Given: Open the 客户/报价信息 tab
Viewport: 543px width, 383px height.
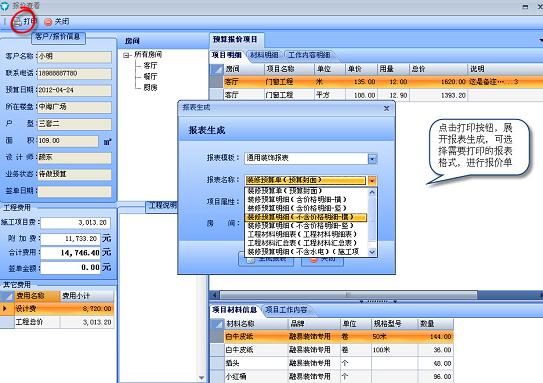Looking at the screenshot, I should coord(58,37).
